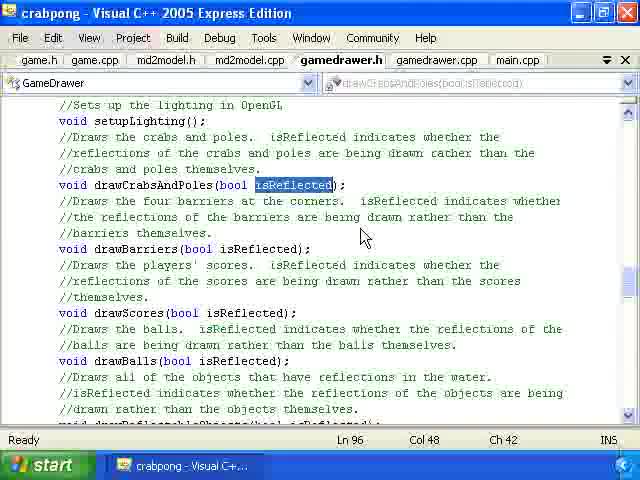640x480 pixels.
Task: Open the Help menu
Action: (426, 38)
